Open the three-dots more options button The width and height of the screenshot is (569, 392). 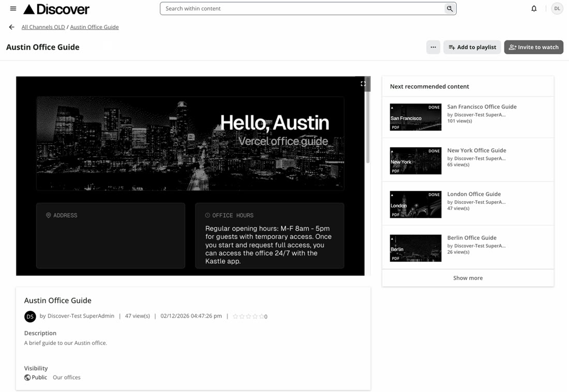433,47
